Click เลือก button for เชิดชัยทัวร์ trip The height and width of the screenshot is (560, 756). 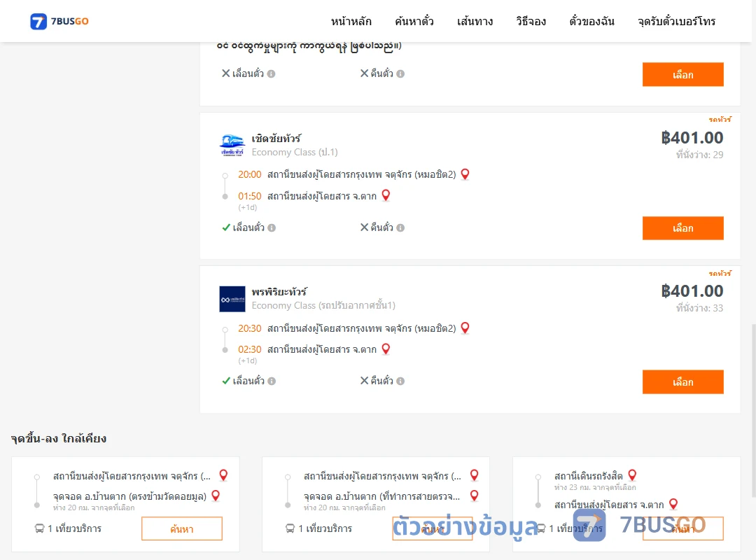pos(682,227)
